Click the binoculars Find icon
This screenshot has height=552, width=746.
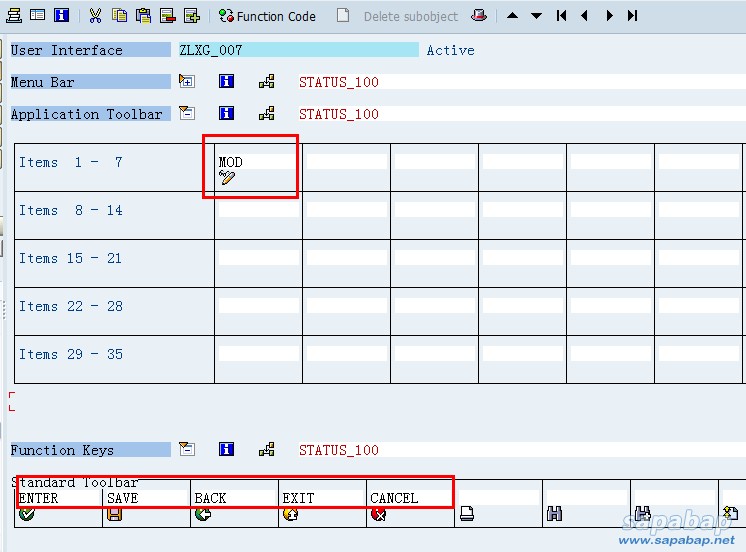[x=554, y=515]
